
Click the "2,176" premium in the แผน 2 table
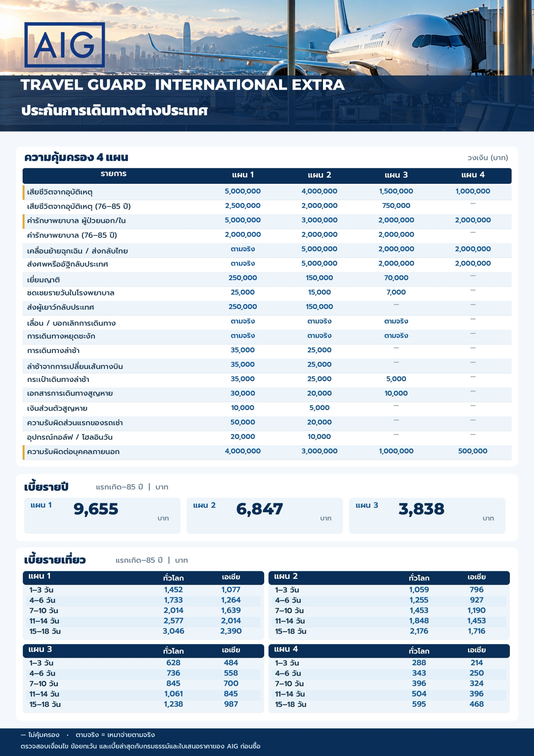pos(419,631)
